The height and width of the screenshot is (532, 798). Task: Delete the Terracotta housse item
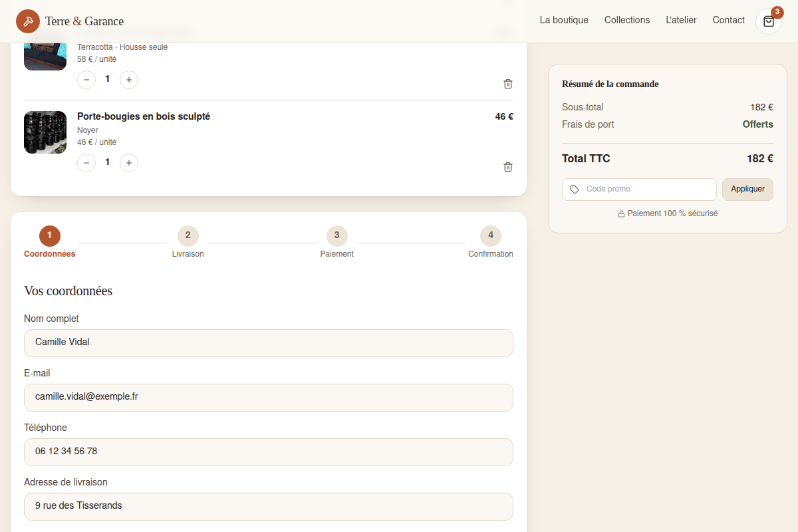508,84
